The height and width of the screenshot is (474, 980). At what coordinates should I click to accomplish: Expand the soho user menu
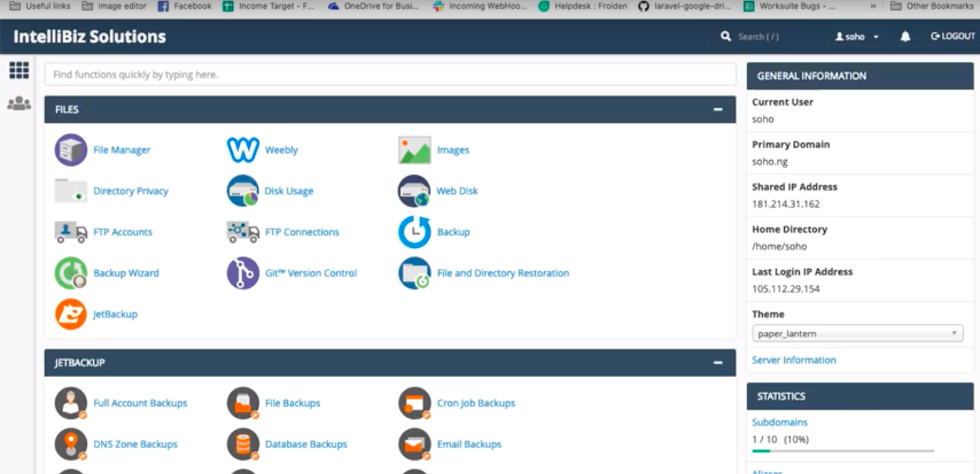(x=857, y=37)
